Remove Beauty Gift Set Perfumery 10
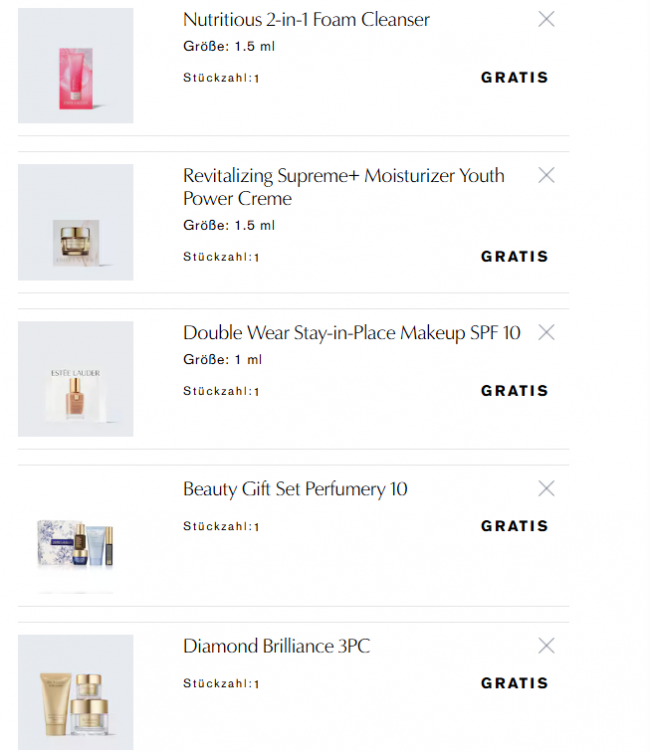This screenshot has width=650, height=752. (546, 488)
